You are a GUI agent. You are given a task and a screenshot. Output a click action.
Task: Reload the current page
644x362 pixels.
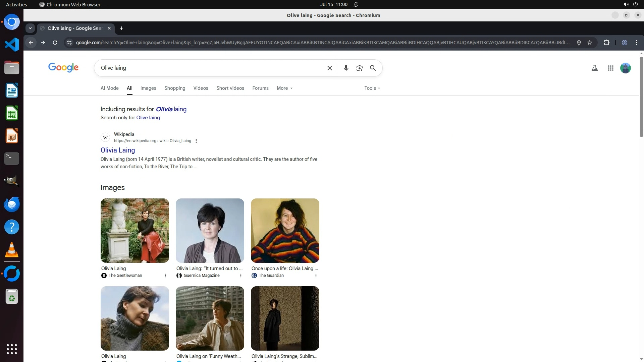coord(55,43)
